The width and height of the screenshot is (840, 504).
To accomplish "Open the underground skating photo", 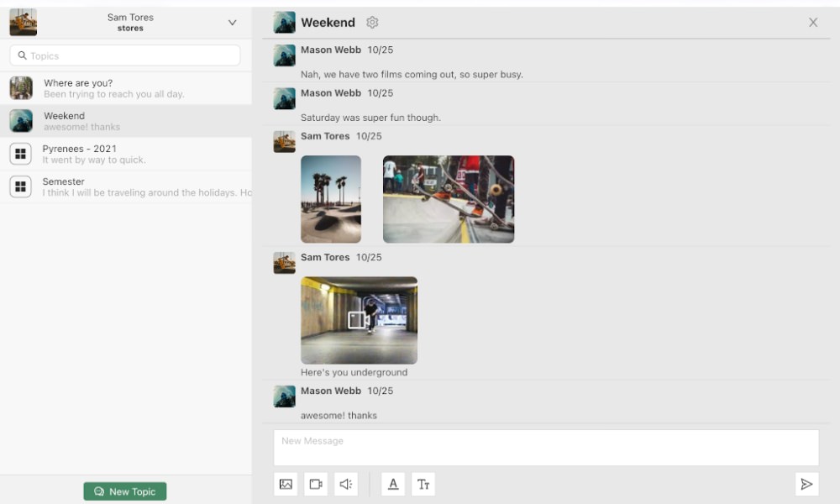I will tap(359, 320).
